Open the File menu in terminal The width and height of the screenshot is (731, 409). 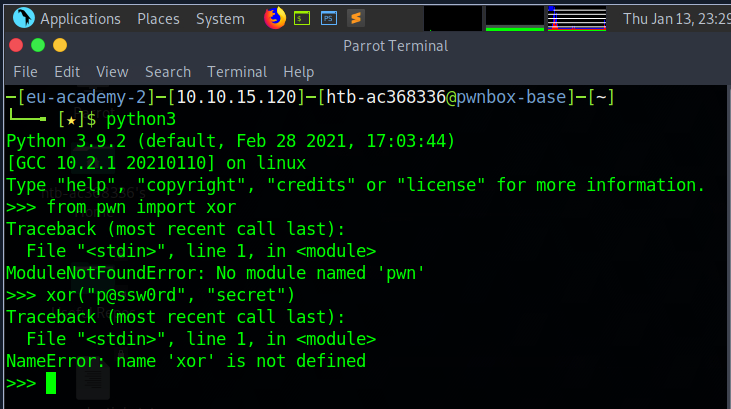[x=25, y=72]
